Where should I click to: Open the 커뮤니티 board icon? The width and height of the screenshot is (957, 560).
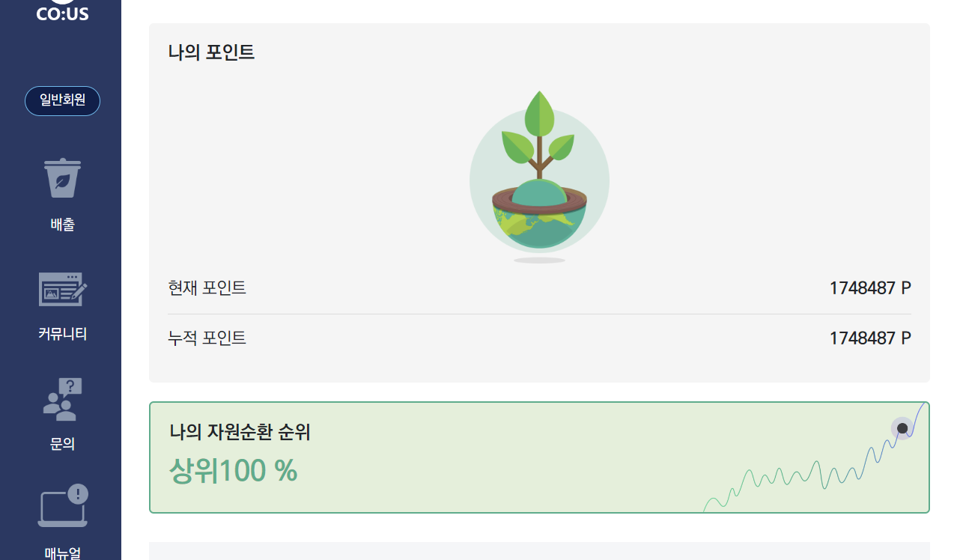63,290
